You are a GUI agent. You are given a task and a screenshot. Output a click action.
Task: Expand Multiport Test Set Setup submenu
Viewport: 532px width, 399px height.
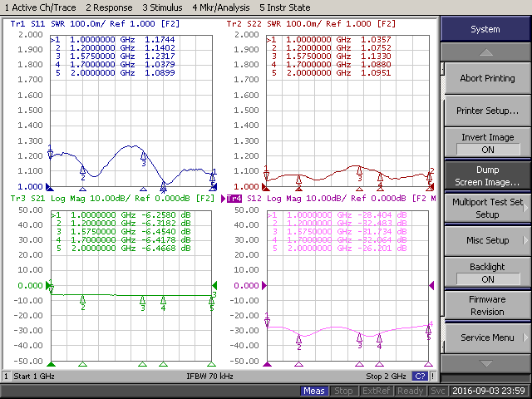[x=487, y=208]
